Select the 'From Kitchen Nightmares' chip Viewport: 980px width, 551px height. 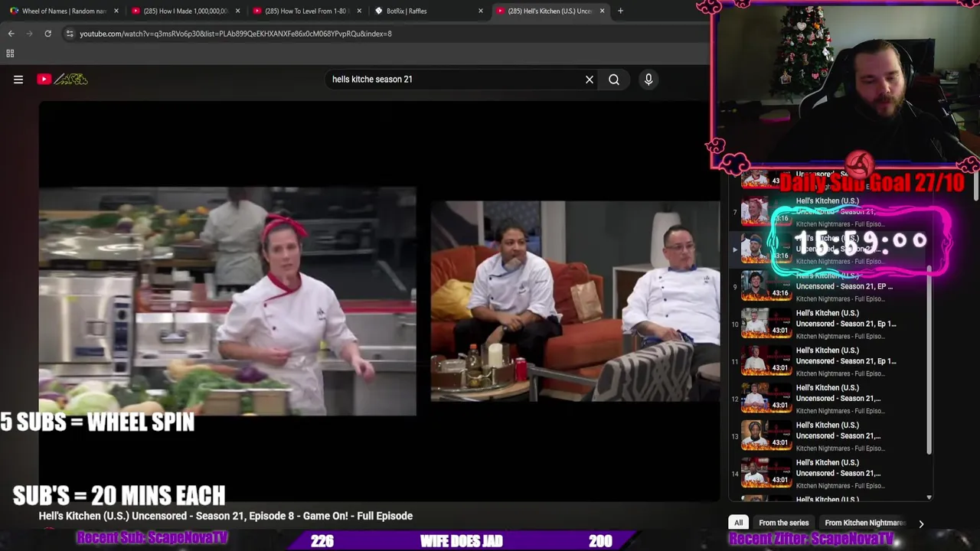point(864,523)
